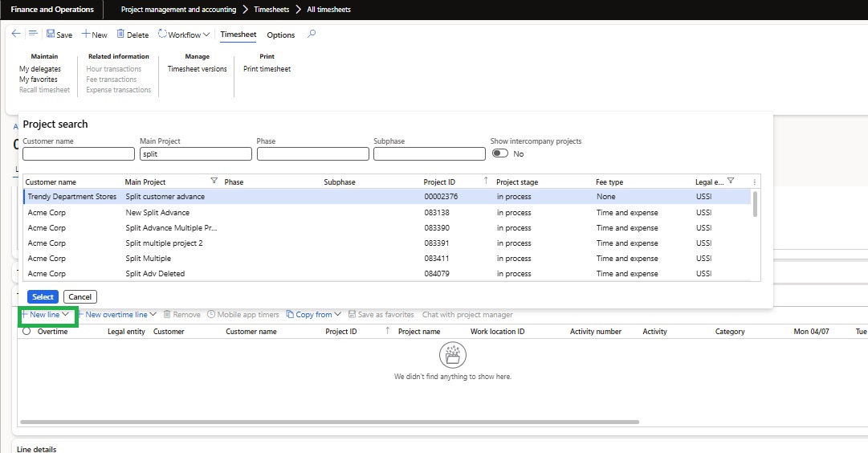Click the horizontal scrollbar under timesheet lines

pos(329,422)
